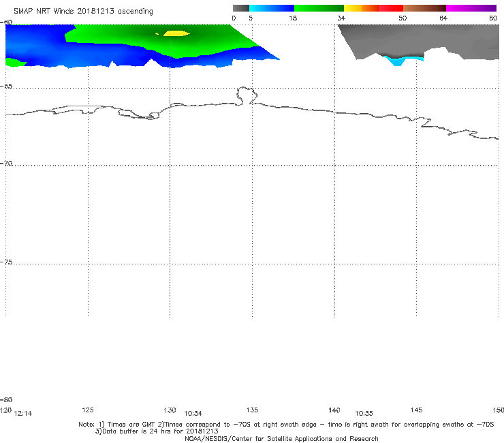Viewport: 504px width, 443px height.
Task: Click the longitude label "125"
Action: pyautogui.click(x=88, y=410)
